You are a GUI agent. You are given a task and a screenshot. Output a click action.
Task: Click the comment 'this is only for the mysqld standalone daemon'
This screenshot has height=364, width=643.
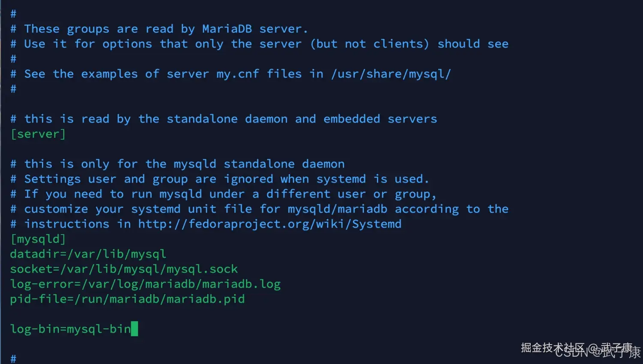[x=177, y=164]
